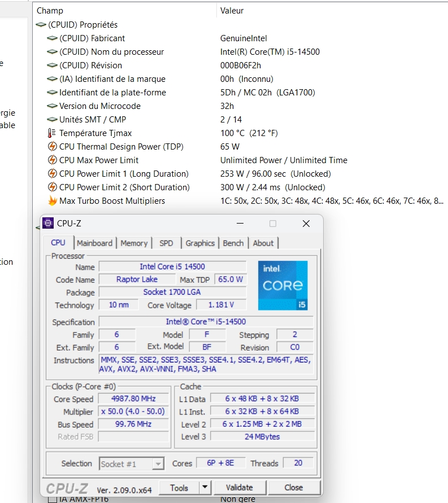This screenshot has width=448, height=503.
Task: Click the power icon for CPU Max Power Limit
Action: coord(52,160)
